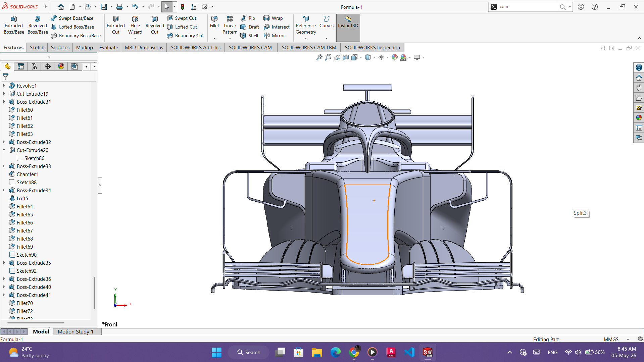Click the command search input field

[528, 7]
